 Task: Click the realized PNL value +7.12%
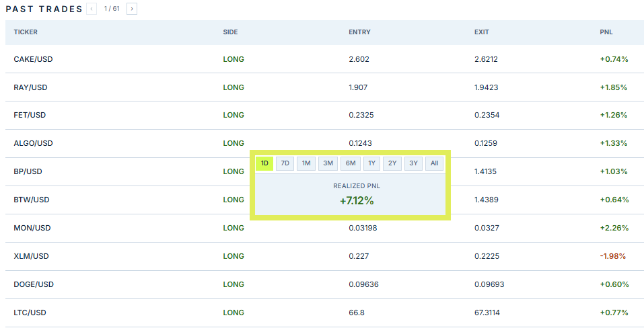pyautogui.click(x=357, y=200)
